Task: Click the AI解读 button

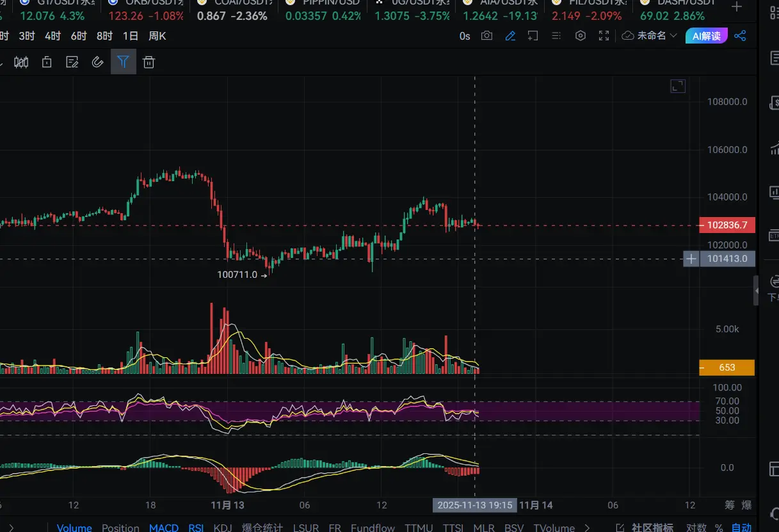Action: pyautogui.click(x=707, y=36)
